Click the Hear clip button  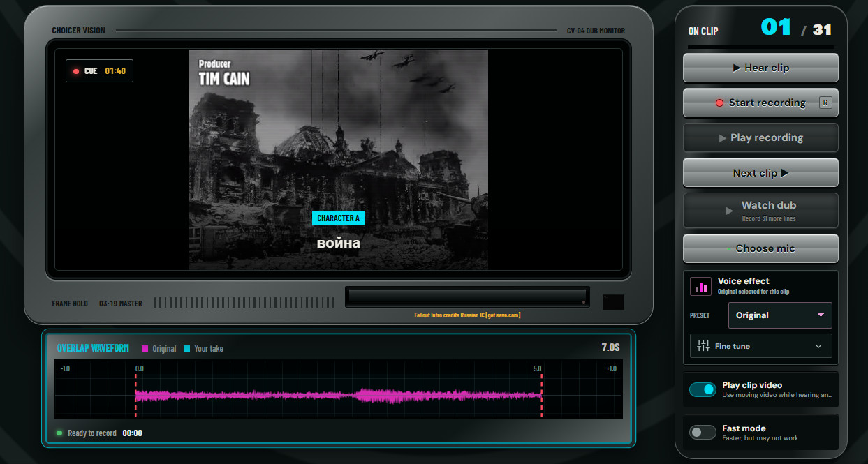760,68
